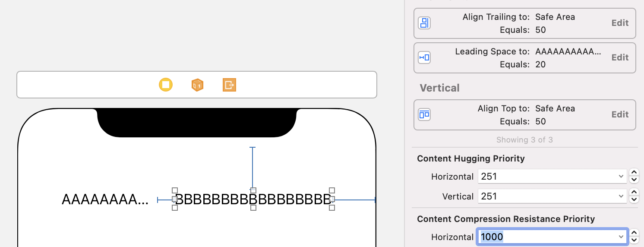Increment Vertical Hugging Priority stepper up
This screenshot has height=247, width=644.
(634, 193)
